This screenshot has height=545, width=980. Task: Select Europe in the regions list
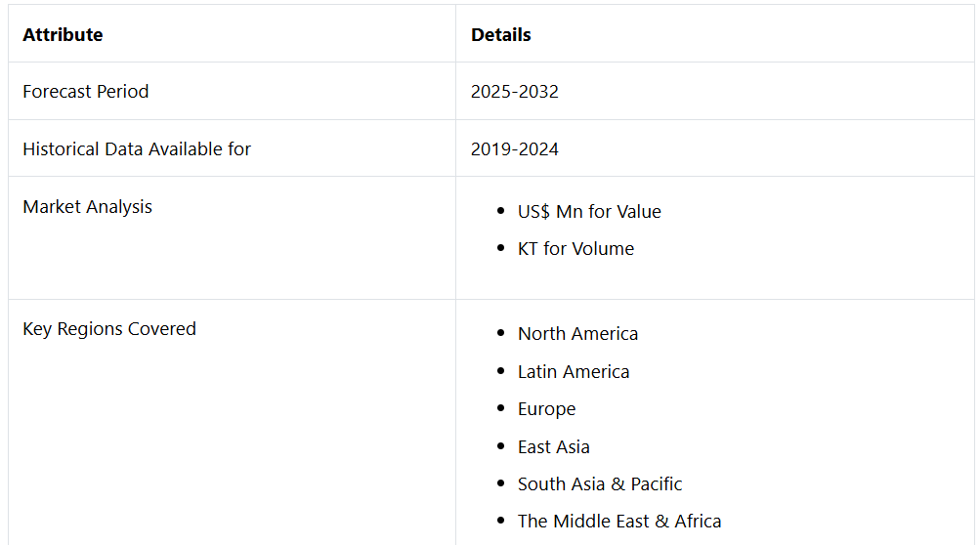point(546,409)
